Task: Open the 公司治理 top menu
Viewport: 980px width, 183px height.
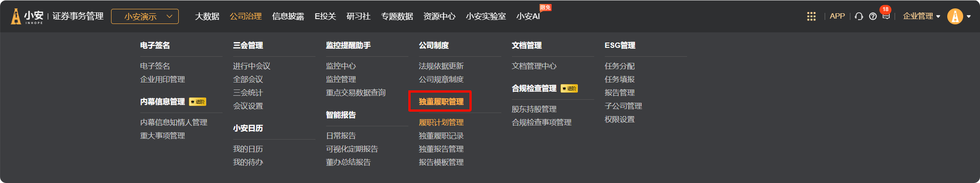Action: coord(246,16)
